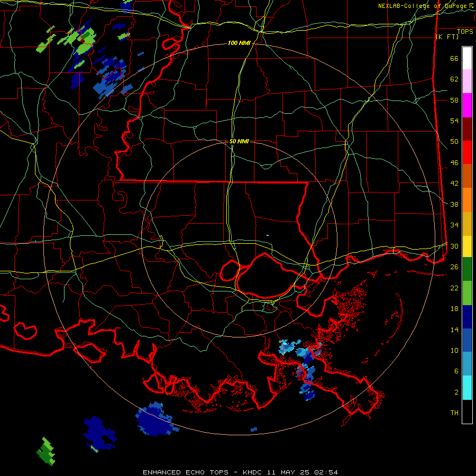This screenshot has height=476, width=476.
Task: Click the "54" legend value
Action: pos(454,121)
